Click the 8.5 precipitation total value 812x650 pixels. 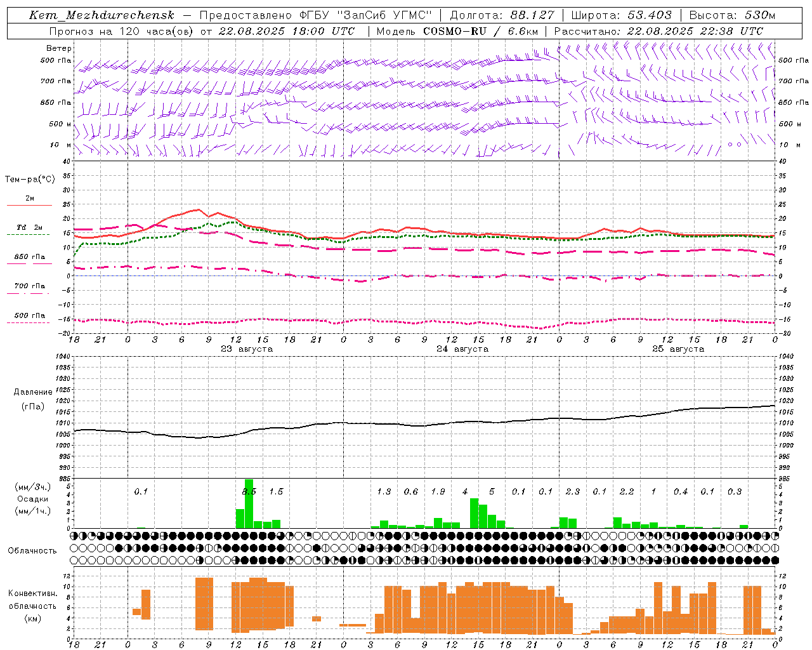pos(249,491)
